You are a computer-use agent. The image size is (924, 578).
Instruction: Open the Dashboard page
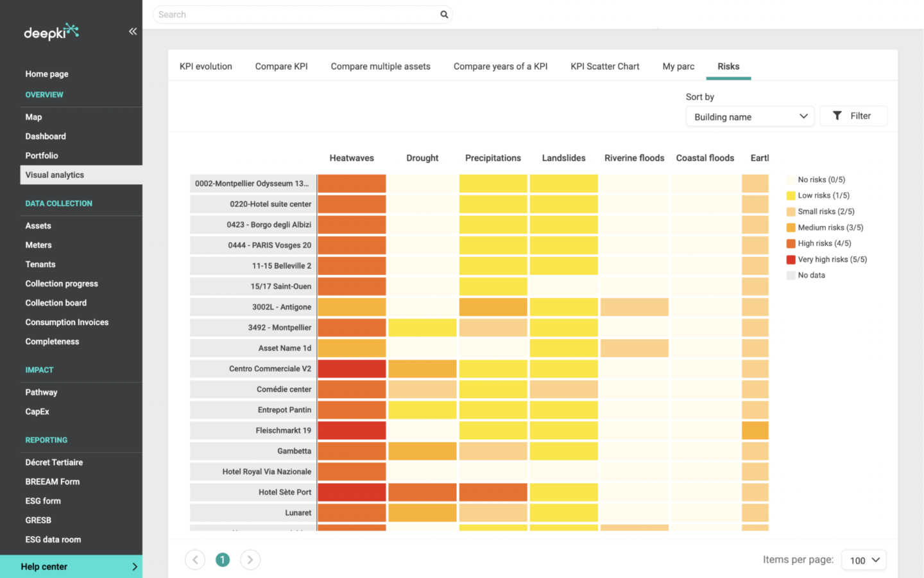[x=46, y=136]
